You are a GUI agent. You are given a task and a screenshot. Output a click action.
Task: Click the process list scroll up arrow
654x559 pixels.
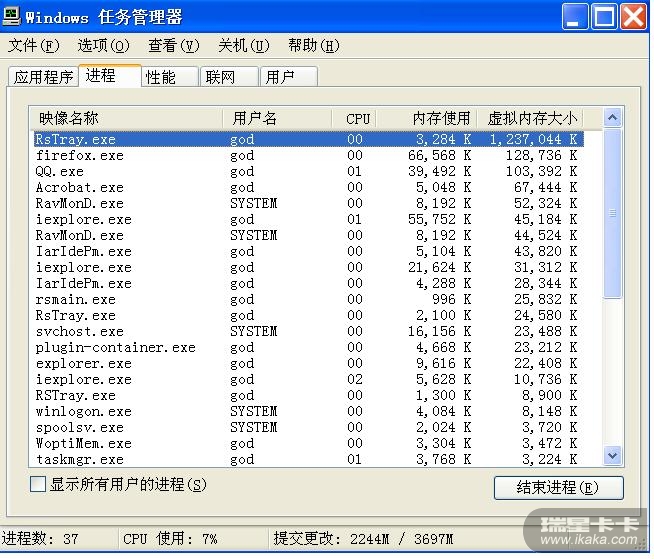tap(612, 118)
